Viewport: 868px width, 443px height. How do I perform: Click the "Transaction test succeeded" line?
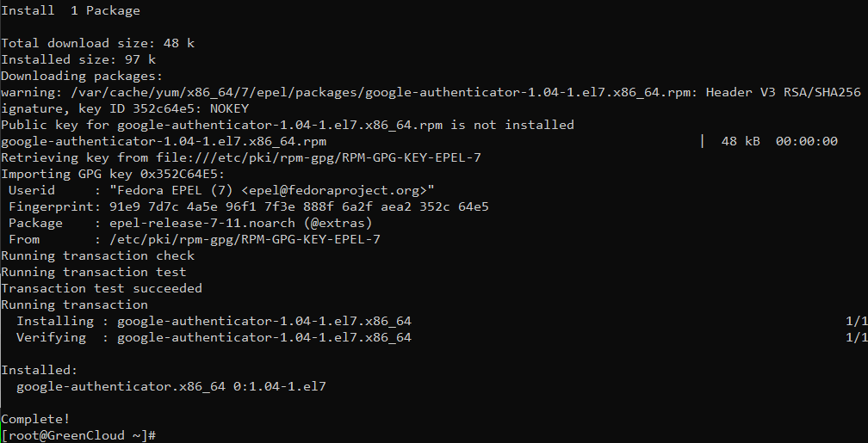point(102,288)
